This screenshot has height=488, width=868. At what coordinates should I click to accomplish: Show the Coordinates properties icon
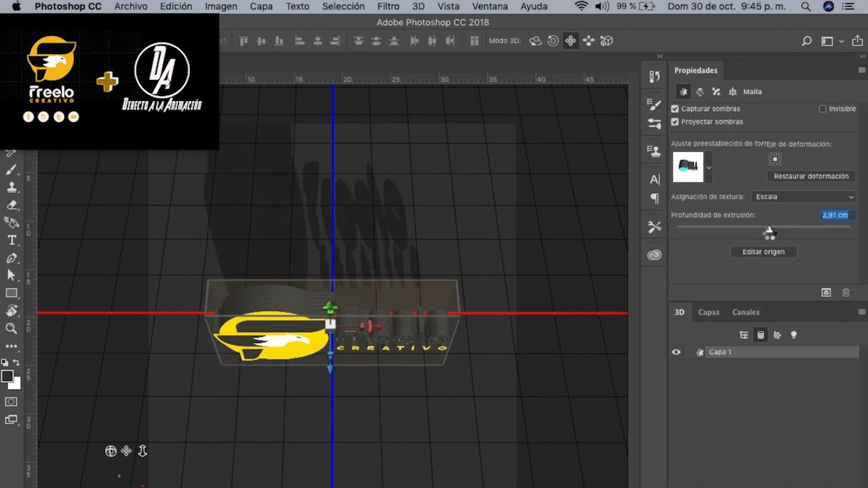point(732,91)
